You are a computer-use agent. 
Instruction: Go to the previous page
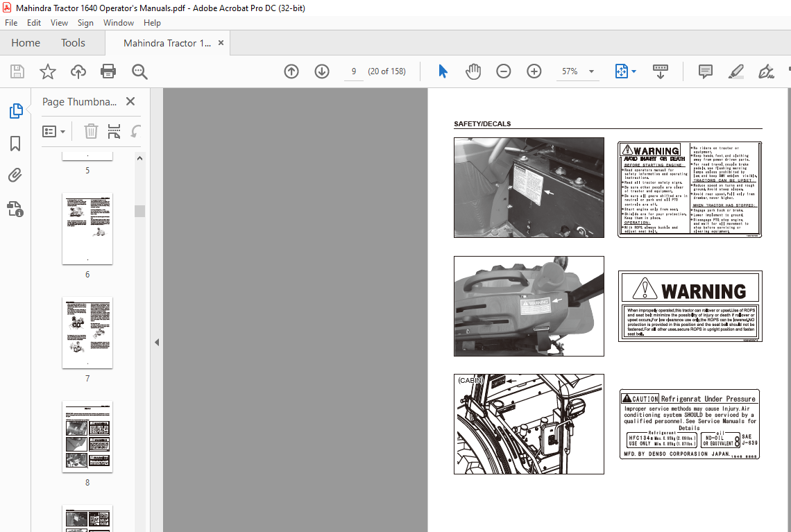(291, 71)
